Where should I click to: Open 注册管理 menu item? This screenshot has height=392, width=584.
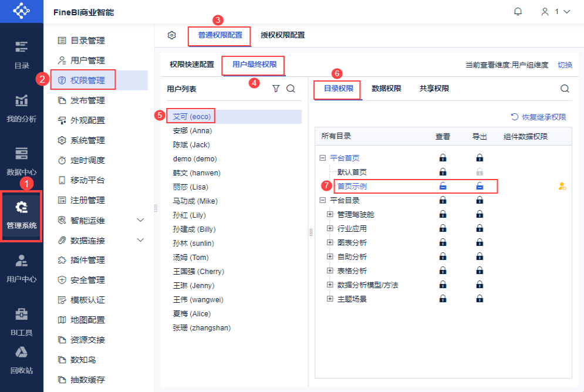pos(82,200)
